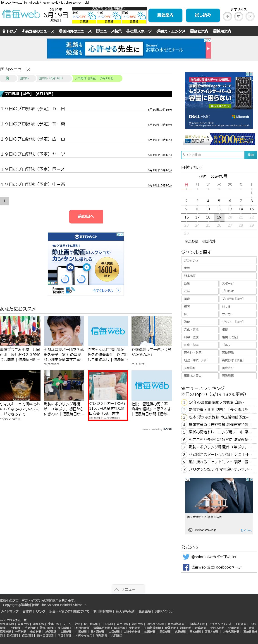This screenshot has height=644, width=258.
Task: Pick June 12 on the calendar
Action: coord(219,209)
